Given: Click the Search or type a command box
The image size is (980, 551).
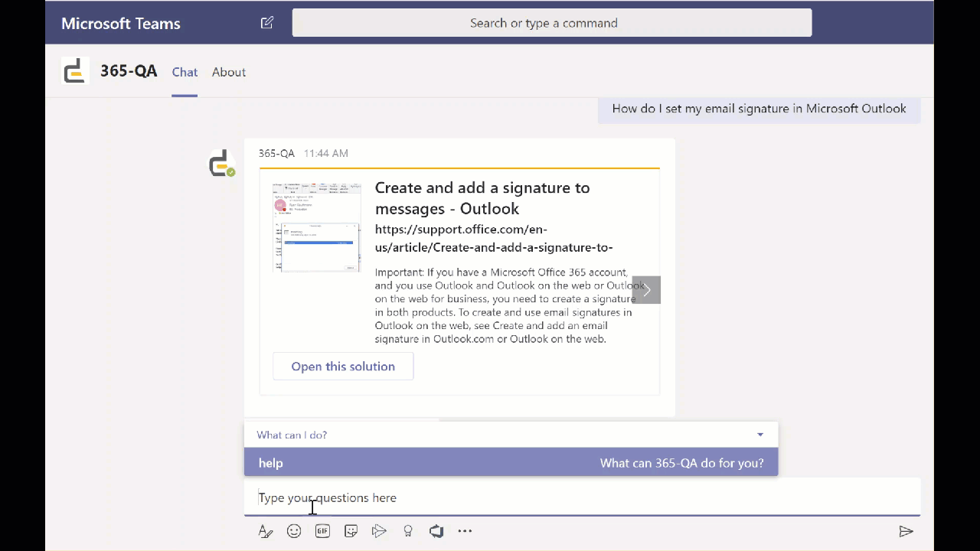Looking at the screenshot, I should click(x=552, y=23).
